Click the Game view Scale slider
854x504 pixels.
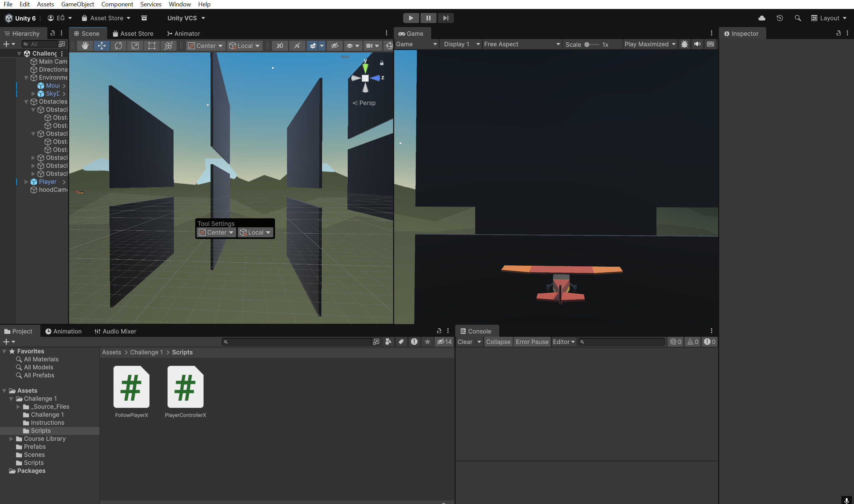pyautogui.click(x=591, y=44)
